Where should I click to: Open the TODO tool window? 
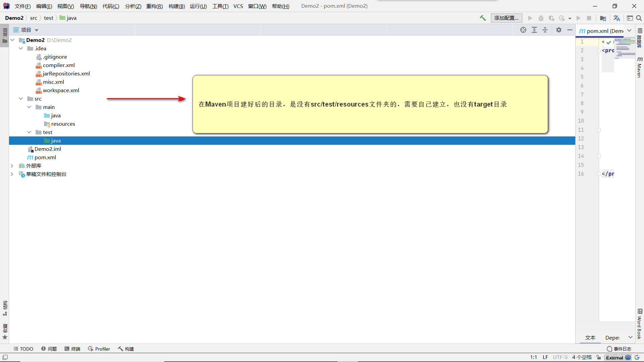[23, 349]
